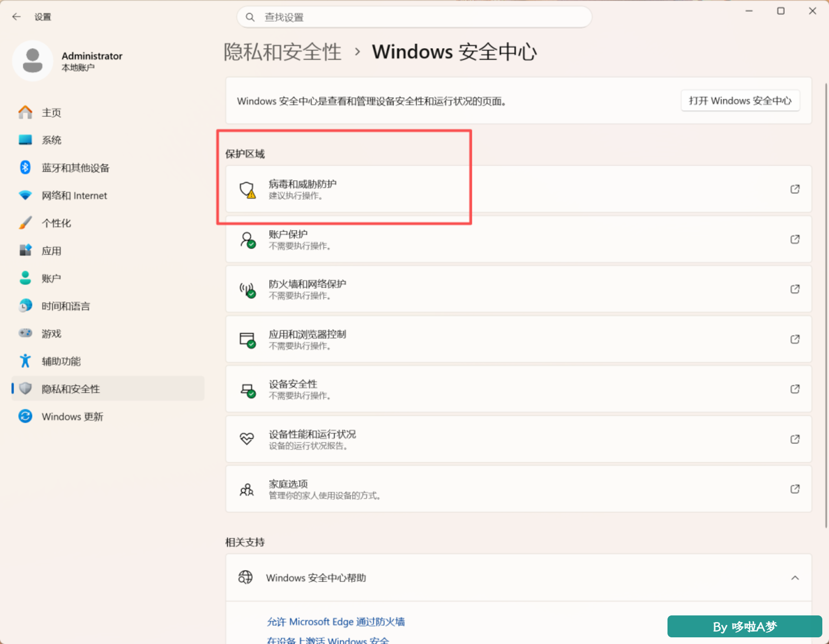Open 账户 settings in sidebar
Screen dimensions: 829x644
[108, 278]
